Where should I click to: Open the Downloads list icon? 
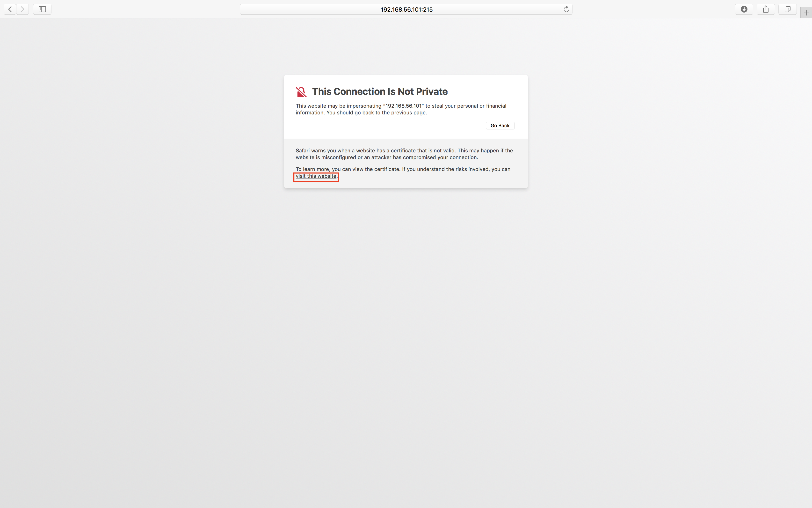[x=744, y=9]
